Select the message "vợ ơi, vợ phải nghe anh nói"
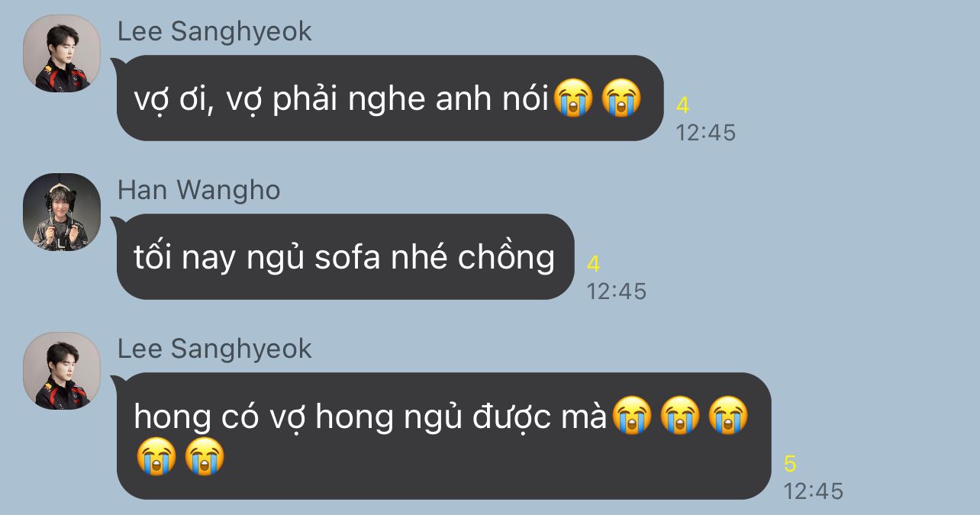 point(390,98)
